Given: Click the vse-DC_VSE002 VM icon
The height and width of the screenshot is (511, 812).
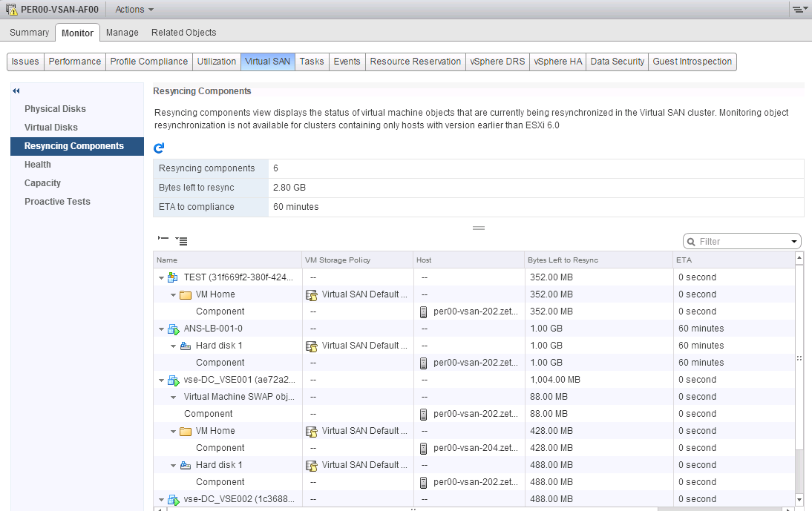Looking at the screenshot, I should (x=173, y=500).
